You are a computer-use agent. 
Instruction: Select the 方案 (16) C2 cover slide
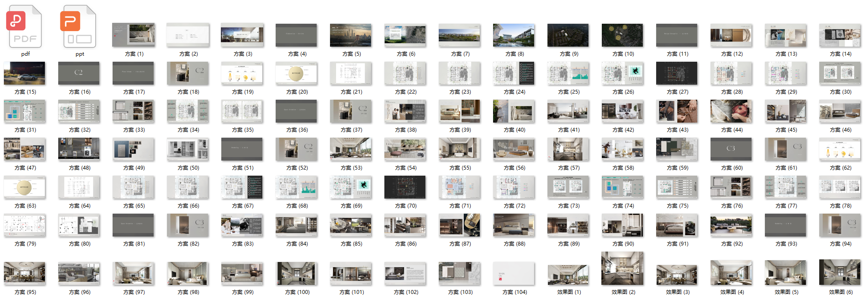click(x=79, y=73)
